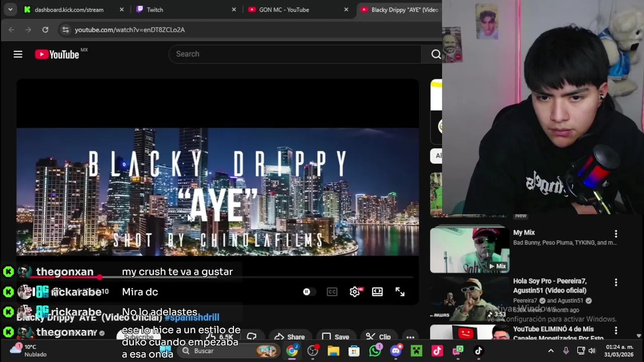Enter fullscreen on the video player

click(x=400, y=292)
